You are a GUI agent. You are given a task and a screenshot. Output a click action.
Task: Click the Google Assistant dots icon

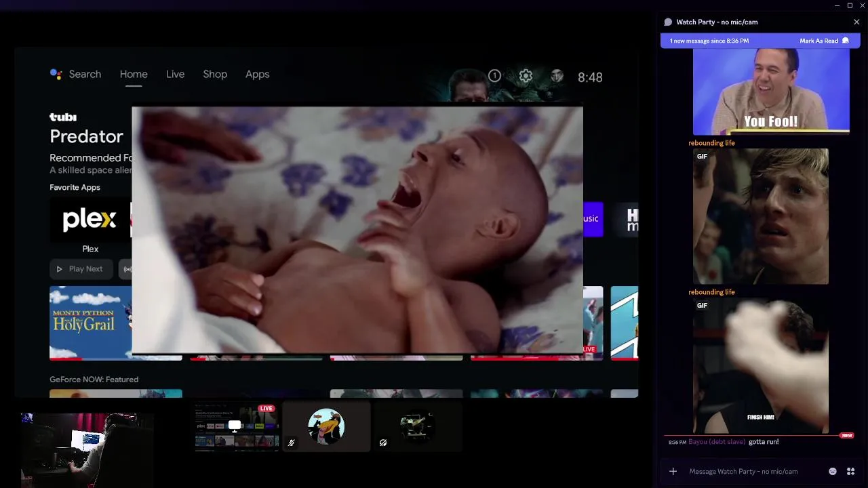[56, 75]
